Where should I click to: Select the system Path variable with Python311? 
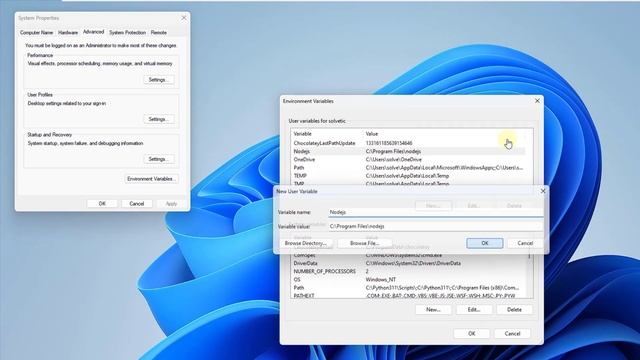pyautogui.click(x=408, y=288)
